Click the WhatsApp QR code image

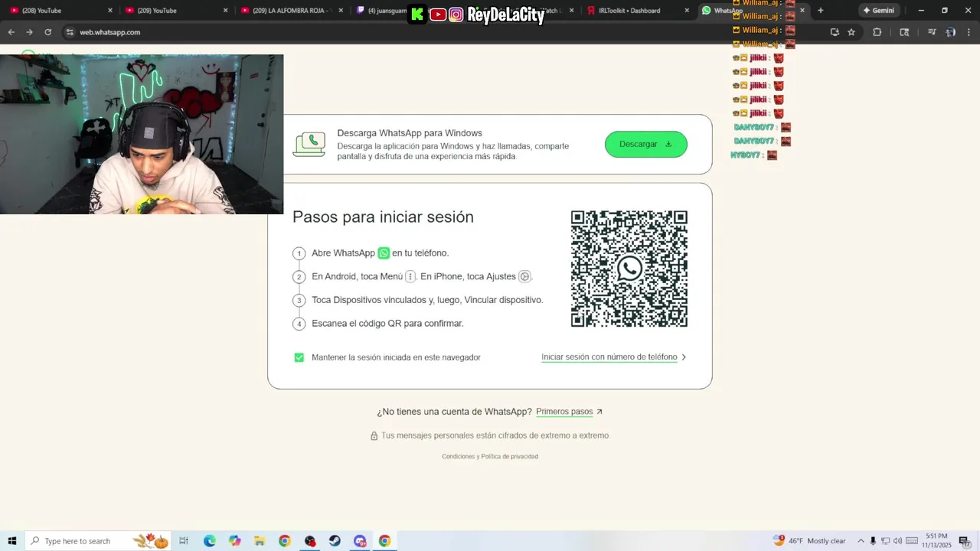click(629, 269)
